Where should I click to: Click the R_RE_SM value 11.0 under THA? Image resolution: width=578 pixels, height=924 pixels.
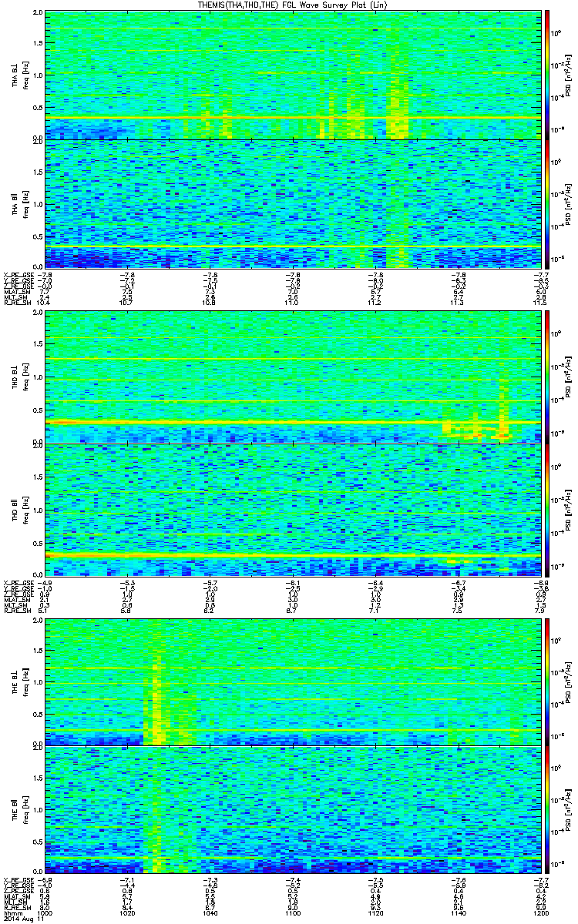(x=293, y=303)
